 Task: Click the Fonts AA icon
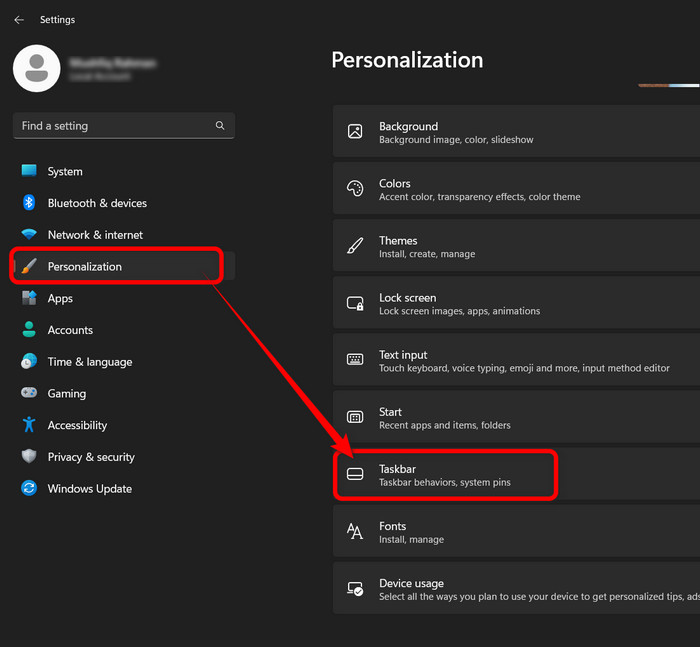point(355,531)
